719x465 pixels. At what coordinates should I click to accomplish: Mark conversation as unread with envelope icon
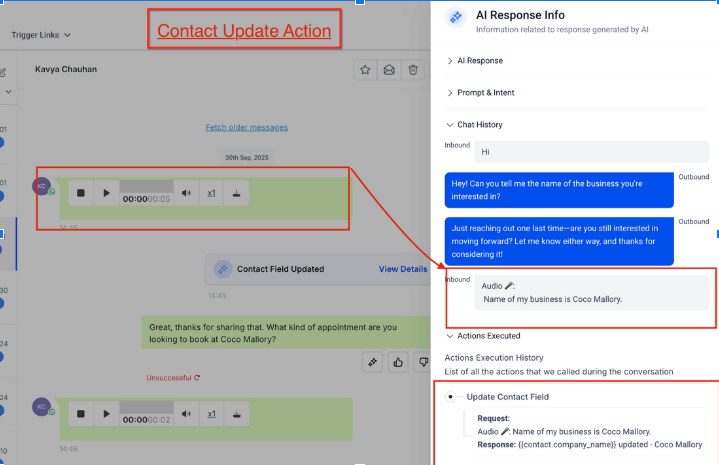click(x=389, y=70)
